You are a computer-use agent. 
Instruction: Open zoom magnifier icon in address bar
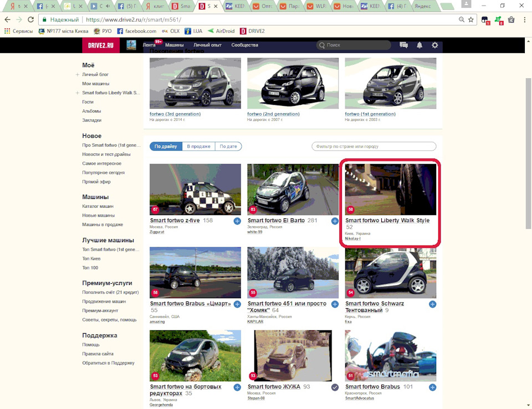click(462, 20)
